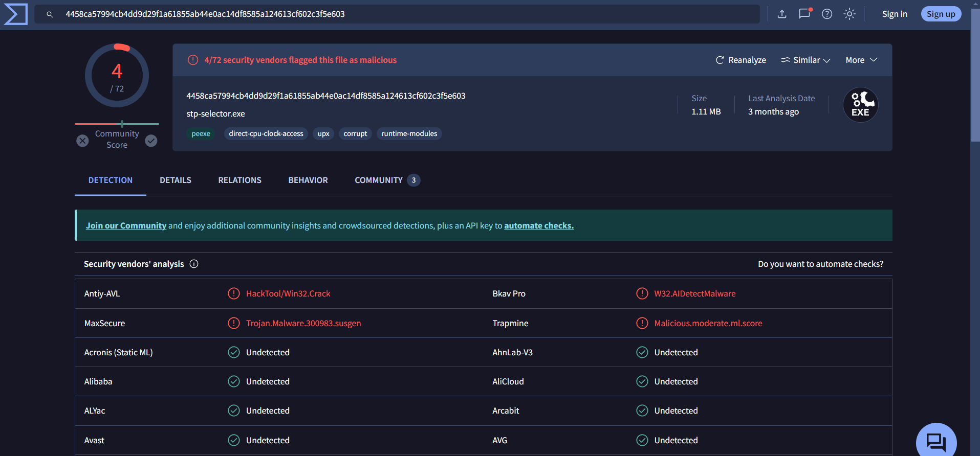Click Bkav Pro detection alert icon
This screenshot has width=980, height=456.
pyautogui.click(x=642, y=293)
